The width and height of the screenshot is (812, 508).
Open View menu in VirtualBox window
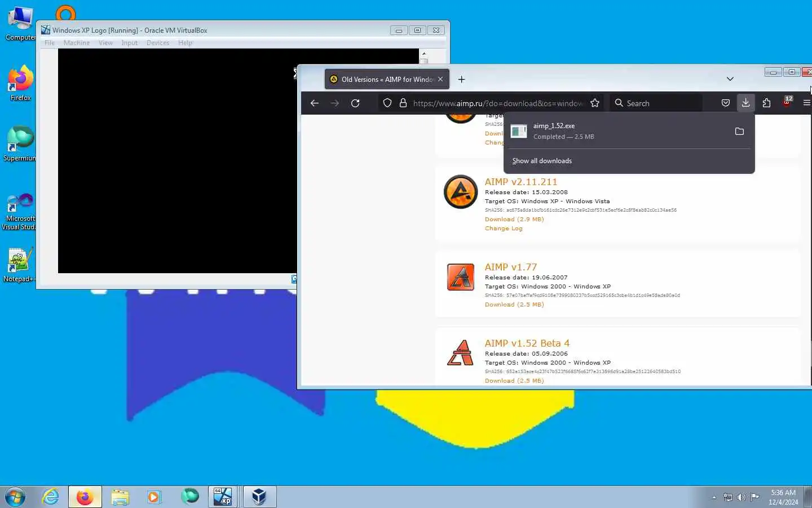click(x=105, y=43)
